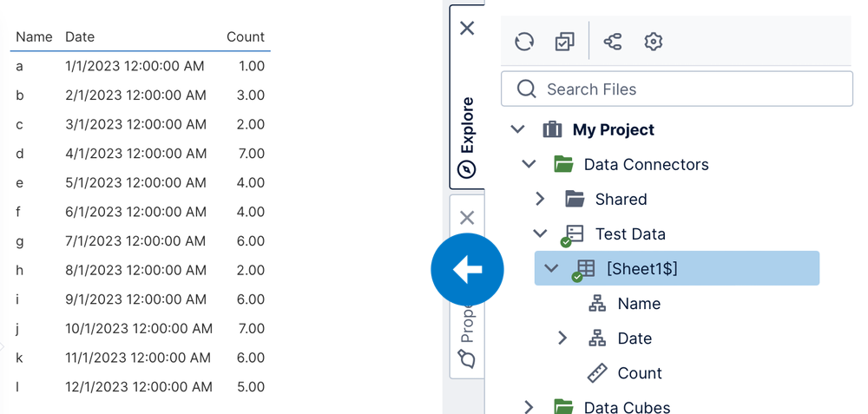Open the dependencies graph icon

[x=612, y=42]
